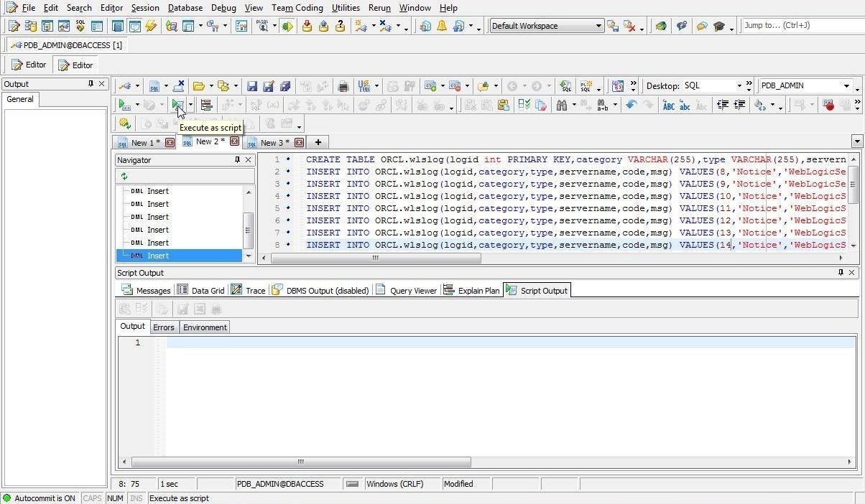Image resolution: width=865 pixels, height=504 pixels.
Task: Expand the change-connection plug dropdown arrow
Action: tap(137, 86)
